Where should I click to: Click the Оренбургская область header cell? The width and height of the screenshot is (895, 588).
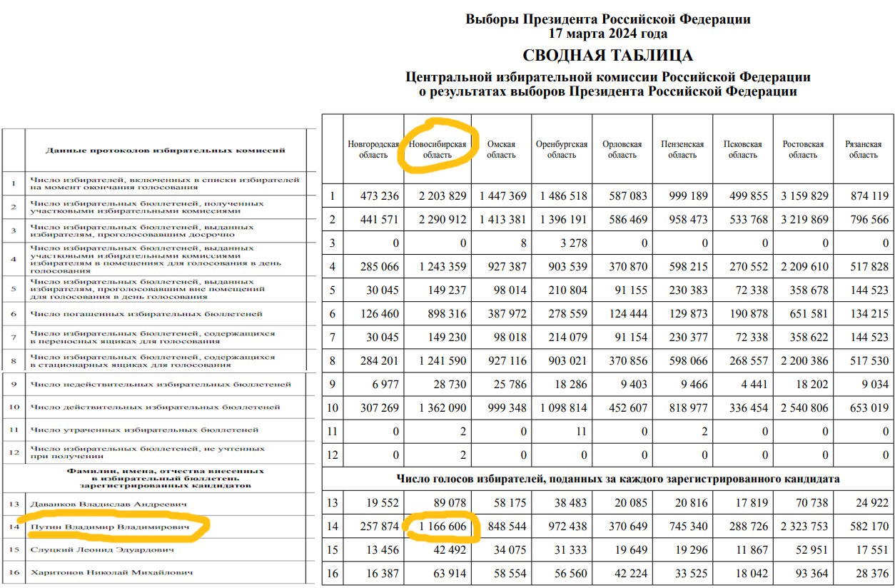[562, 149]
